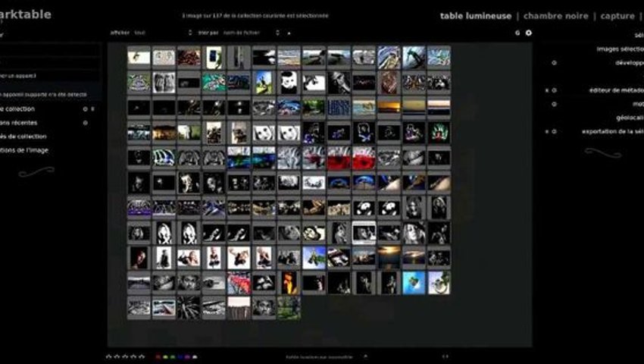Toggle thumbnail overlays with the star-circle icon
The image size is (644, 364).
[x=529, y=33]
